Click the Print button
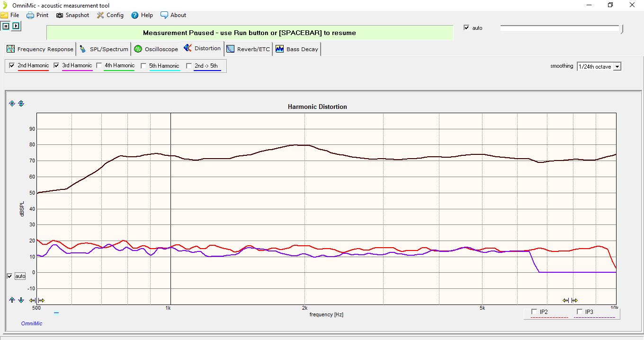Viewport: 644px width, 340px height. (37, 15)
